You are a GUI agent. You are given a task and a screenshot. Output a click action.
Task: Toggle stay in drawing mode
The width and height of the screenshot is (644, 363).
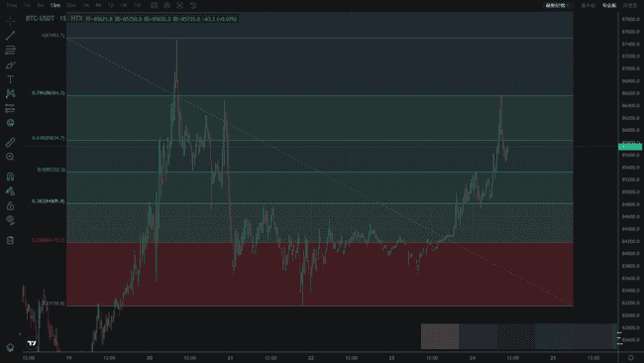point(10,190)
